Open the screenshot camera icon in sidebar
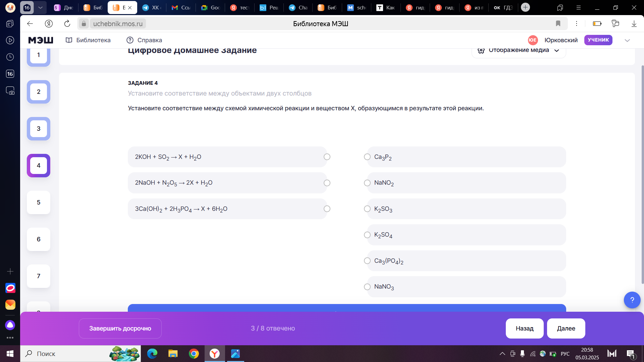The width and height of the screenshot is (644, 362). coord(10,90)
